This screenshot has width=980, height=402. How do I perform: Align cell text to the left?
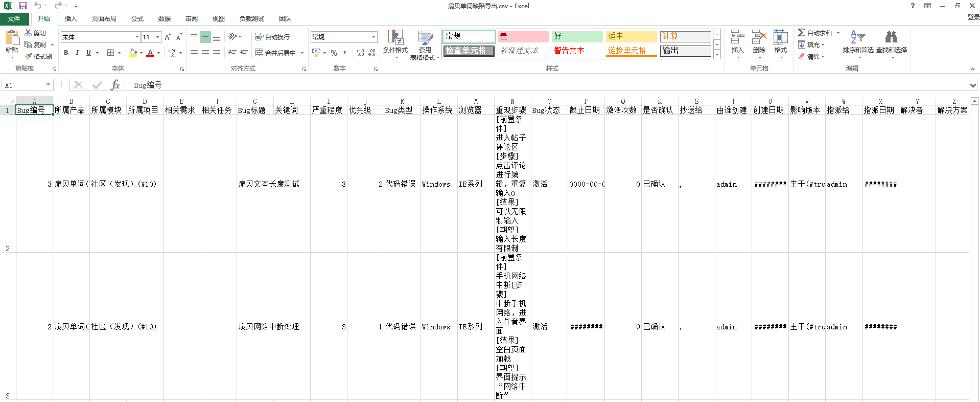coord(194,53)
